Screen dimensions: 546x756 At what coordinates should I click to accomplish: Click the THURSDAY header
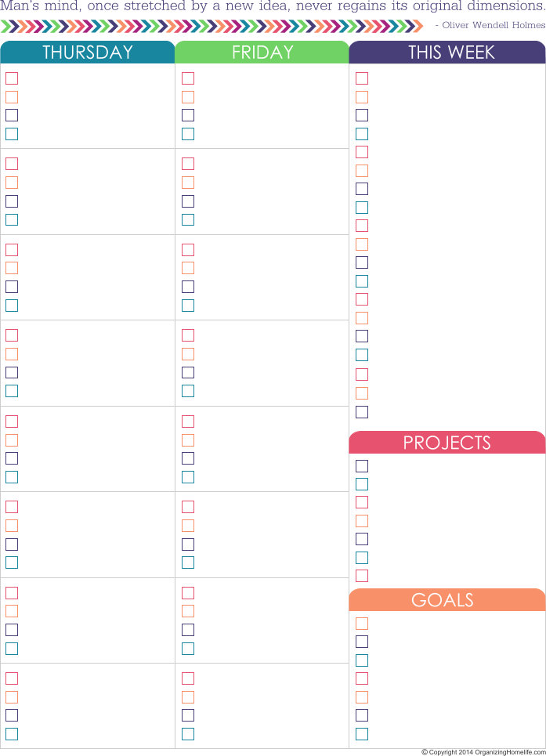click(88, 52)
